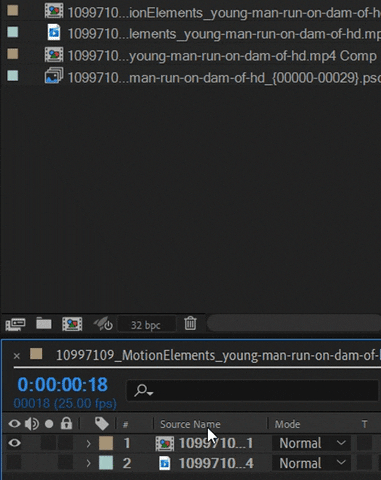Click the audio speaker column icon

32,424
